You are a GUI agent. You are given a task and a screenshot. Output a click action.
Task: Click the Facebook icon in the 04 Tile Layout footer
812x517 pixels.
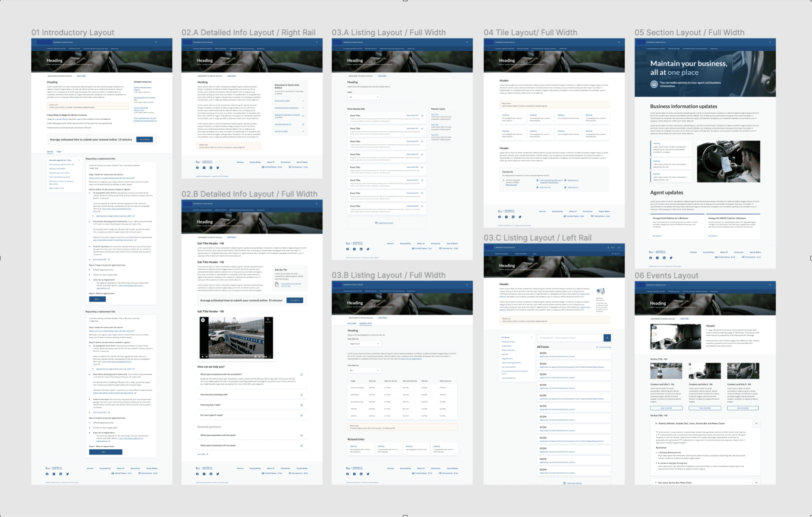[499, 217]
